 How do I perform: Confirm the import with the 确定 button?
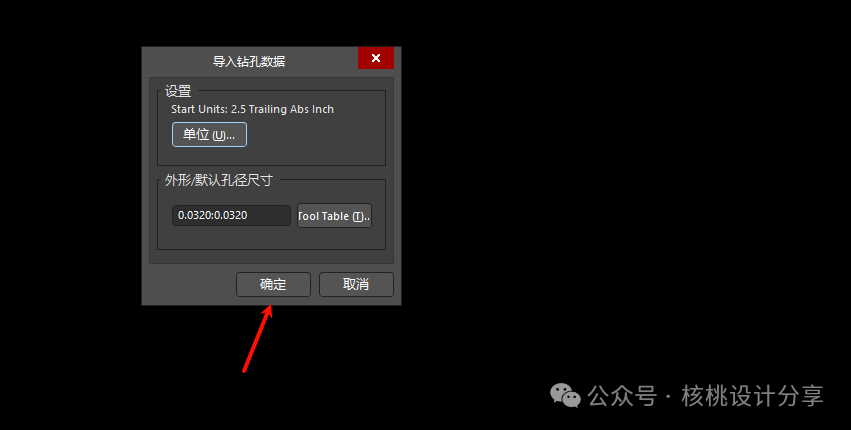click(274, 284)
